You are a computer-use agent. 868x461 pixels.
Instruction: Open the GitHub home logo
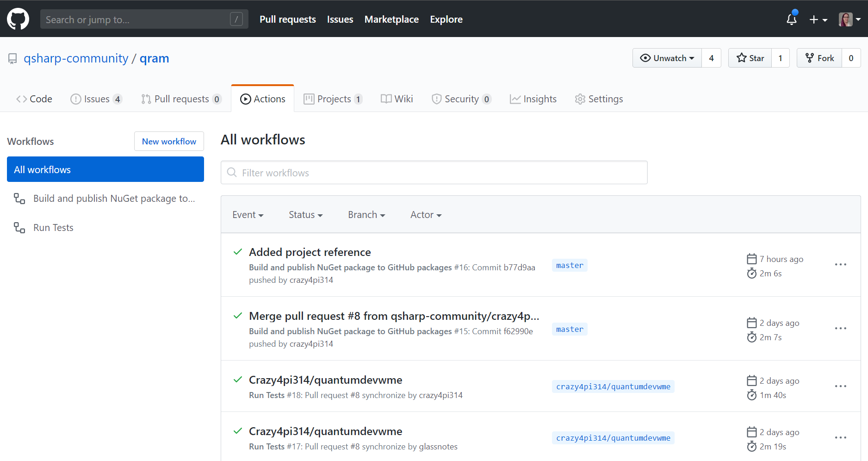point(18,19)
